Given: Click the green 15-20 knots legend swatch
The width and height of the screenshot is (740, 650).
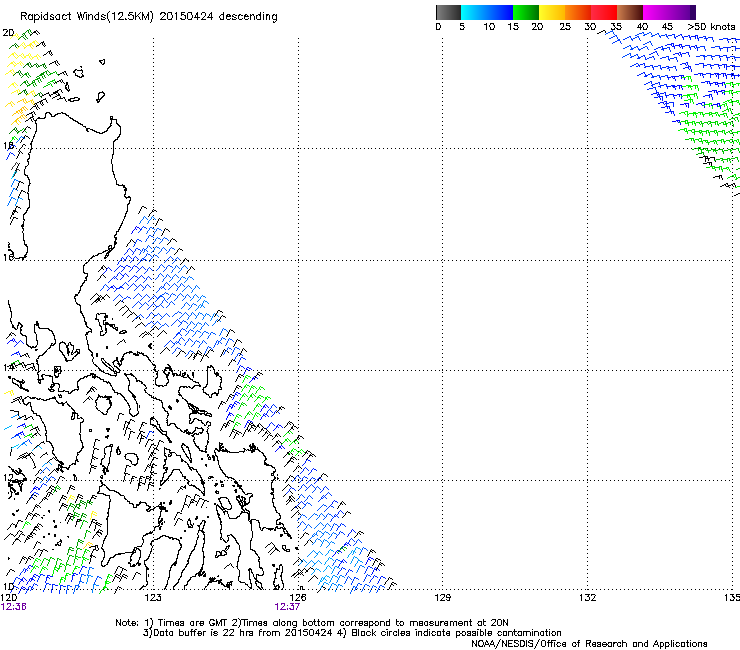Looking at the screenshot, I should pyautogui.click(x=526, y=12).
